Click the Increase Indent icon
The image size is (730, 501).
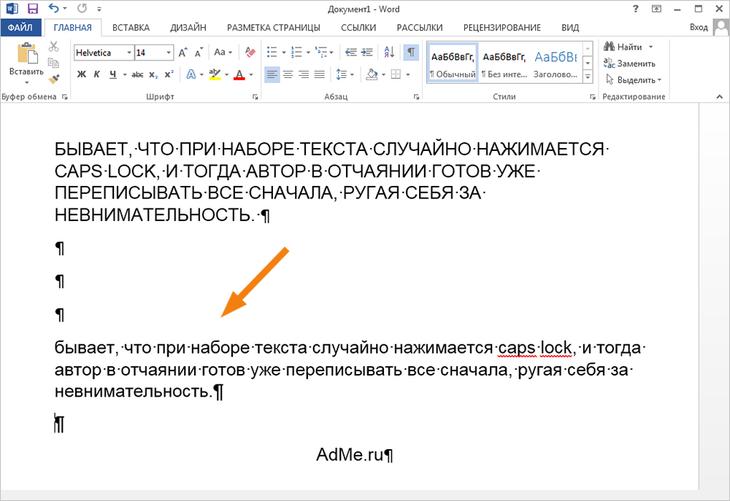(x=367, y=52)
